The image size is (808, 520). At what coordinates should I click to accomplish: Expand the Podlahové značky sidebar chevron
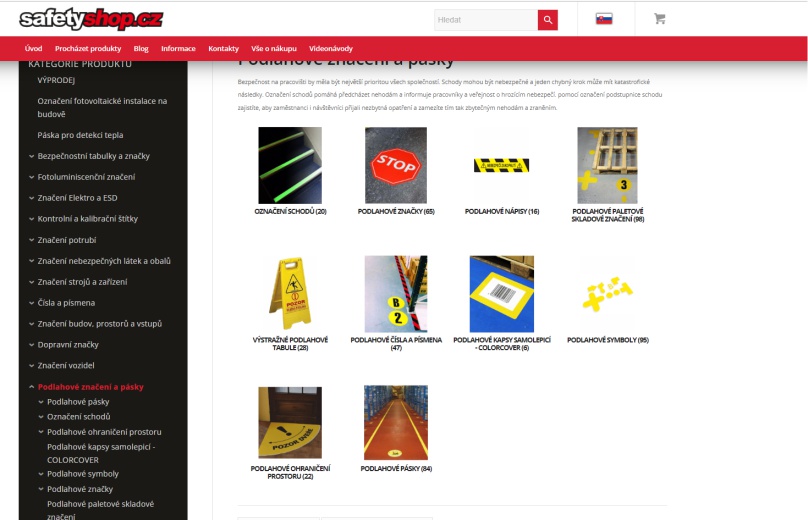pos(41,489)
